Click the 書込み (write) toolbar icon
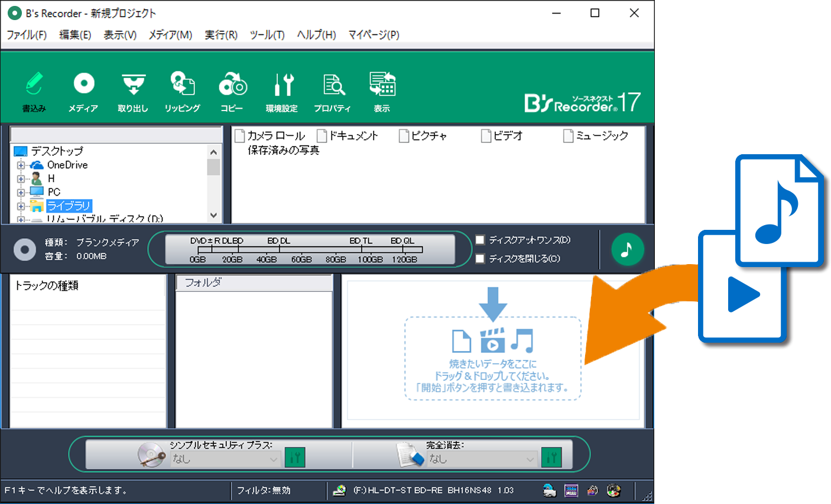Screen dimensions: 831x504 coord(34,92)
